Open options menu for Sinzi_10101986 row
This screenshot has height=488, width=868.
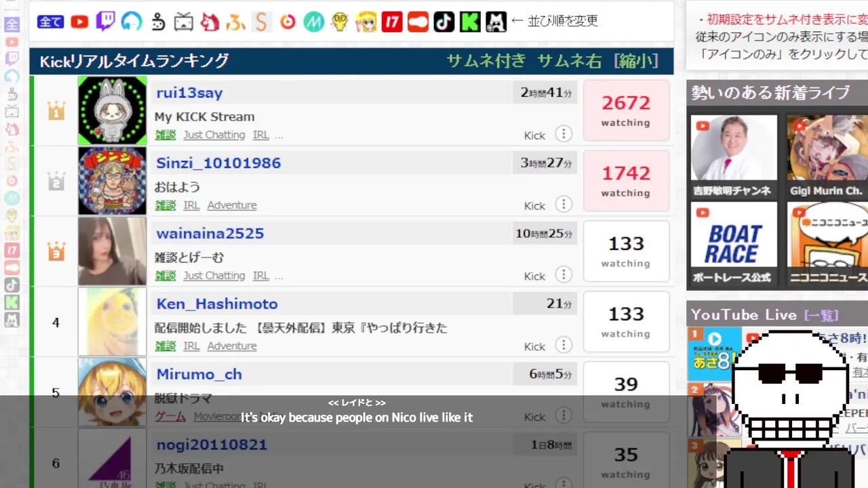564,204
